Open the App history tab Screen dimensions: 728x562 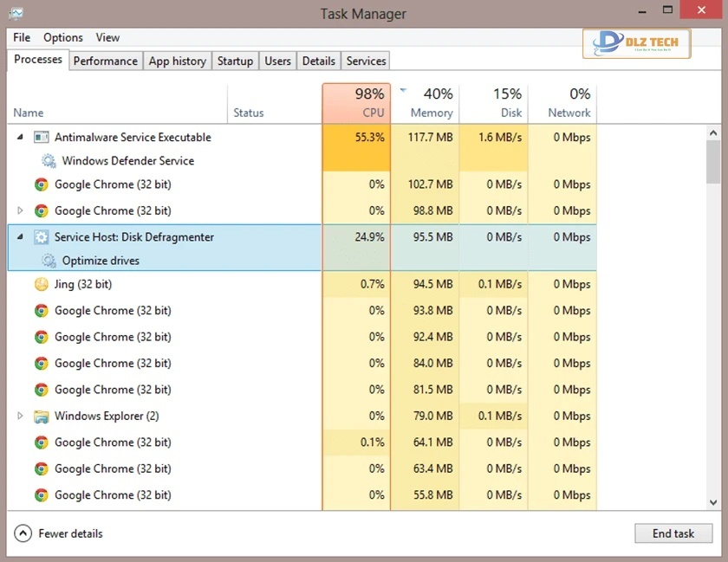177,61
